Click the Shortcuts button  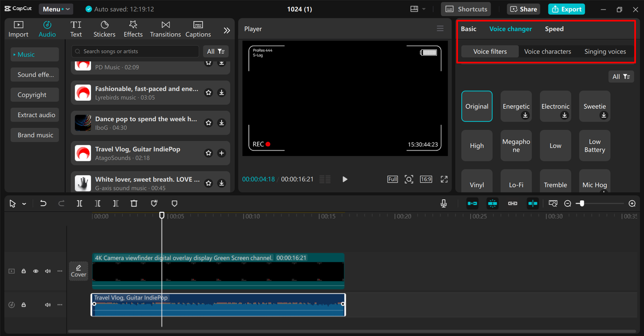pos(466,9)
